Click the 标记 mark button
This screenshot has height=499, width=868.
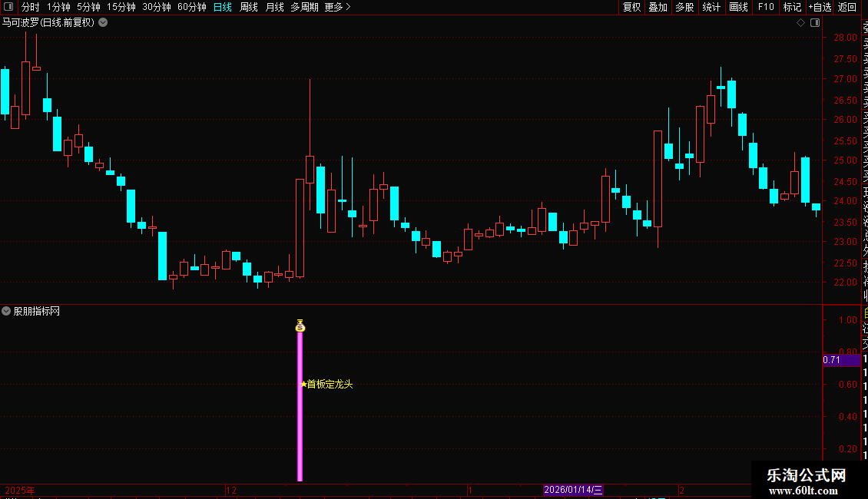792,7
